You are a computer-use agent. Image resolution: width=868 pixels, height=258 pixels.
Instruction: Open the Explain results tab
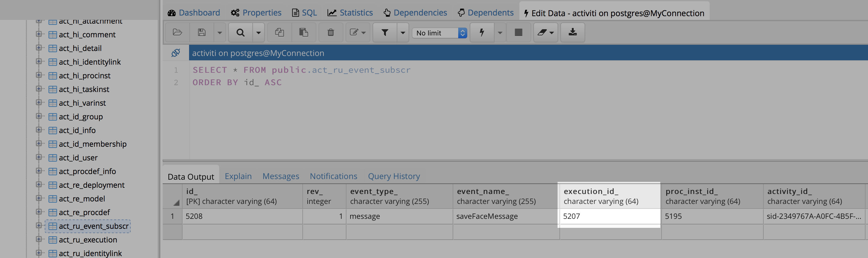(238, 176)
